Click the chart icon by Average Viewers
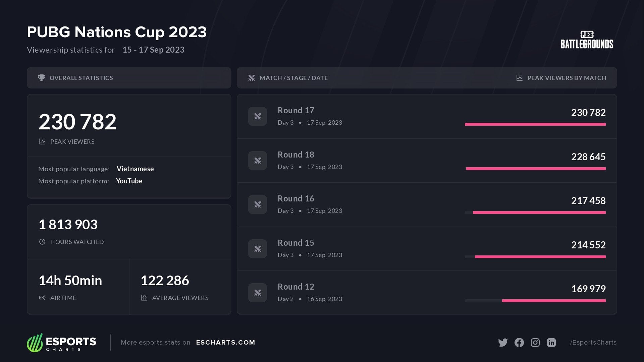Screen dimensions: 644x362 pyautogui.click(x=144, y=298)
